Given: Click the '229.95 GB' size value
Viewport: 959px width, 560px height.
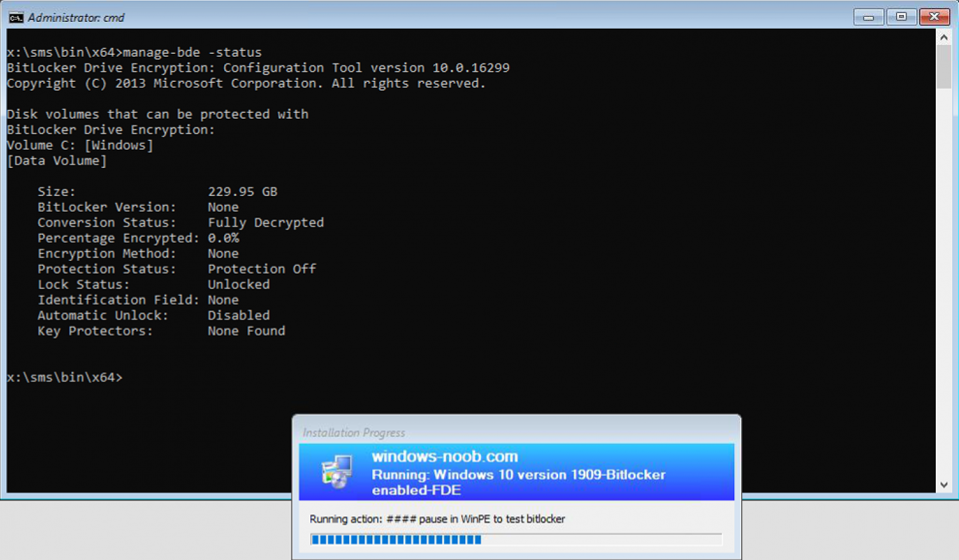Looking at the screenshot, I should tap(242, 192).
